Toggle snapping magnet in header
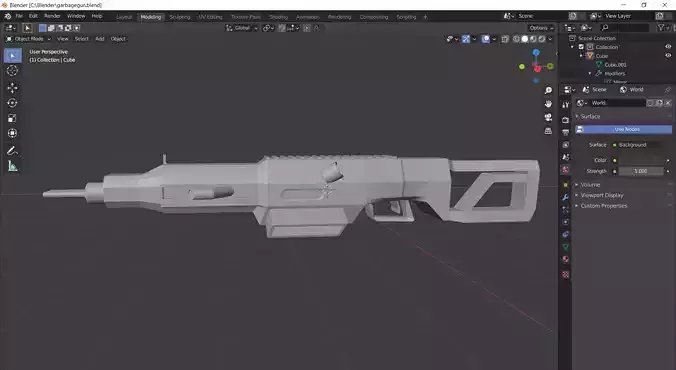The height and width of the screenshot is (370, 676). pos(282,28)
